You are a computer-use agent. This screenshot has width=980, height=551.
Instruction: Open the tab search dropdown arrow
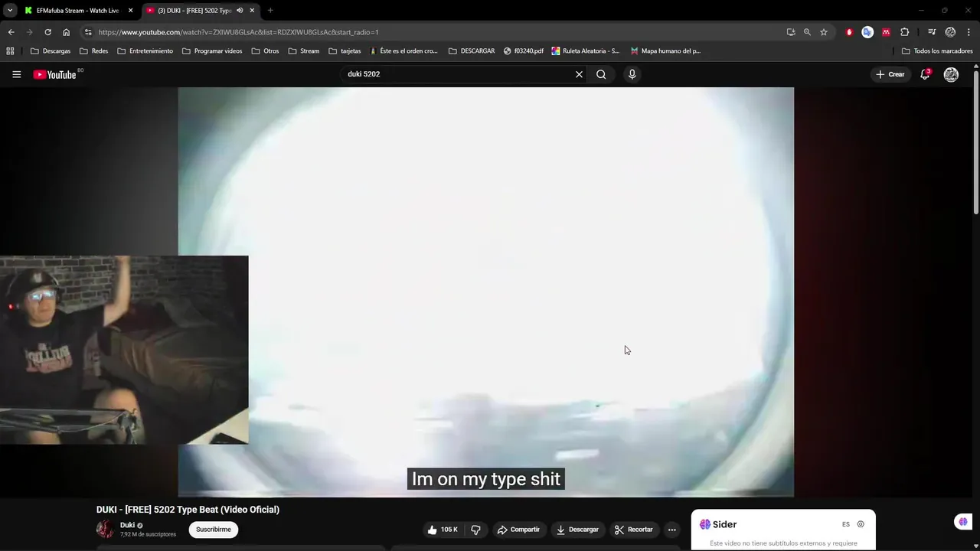(x=10, y=11)
